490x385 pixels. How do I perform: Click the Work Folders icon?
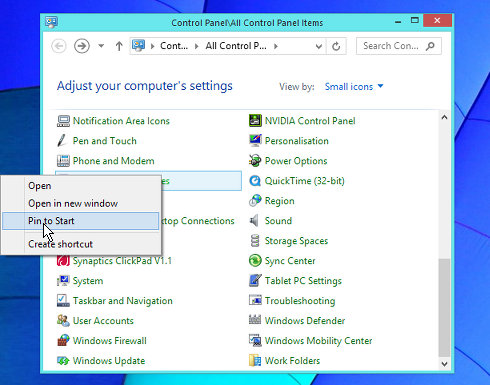255,361
